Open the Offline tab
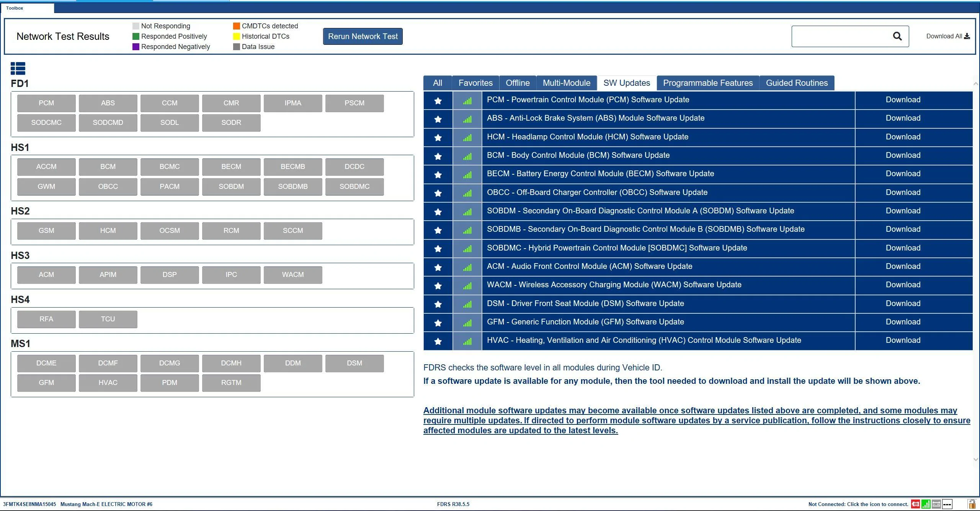Screen dimensions: 980x511 (x=518, y=83)
